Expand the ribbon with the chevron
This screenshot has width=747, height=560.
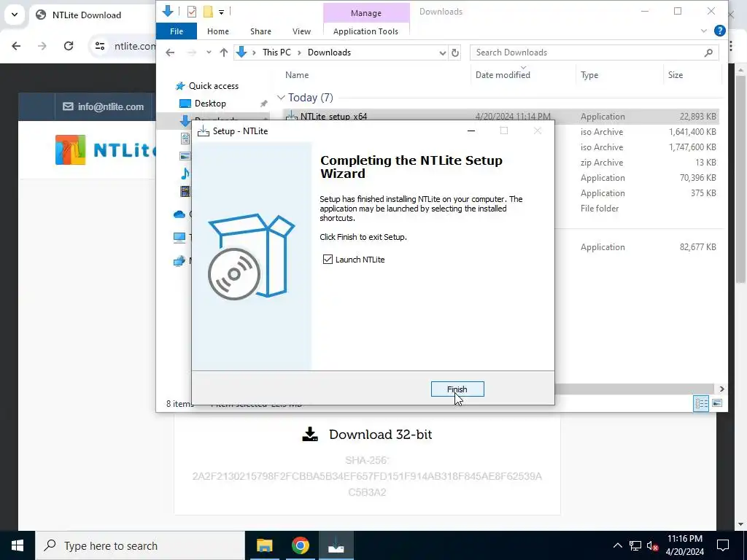pyautogui.click(x=704, y=31)
